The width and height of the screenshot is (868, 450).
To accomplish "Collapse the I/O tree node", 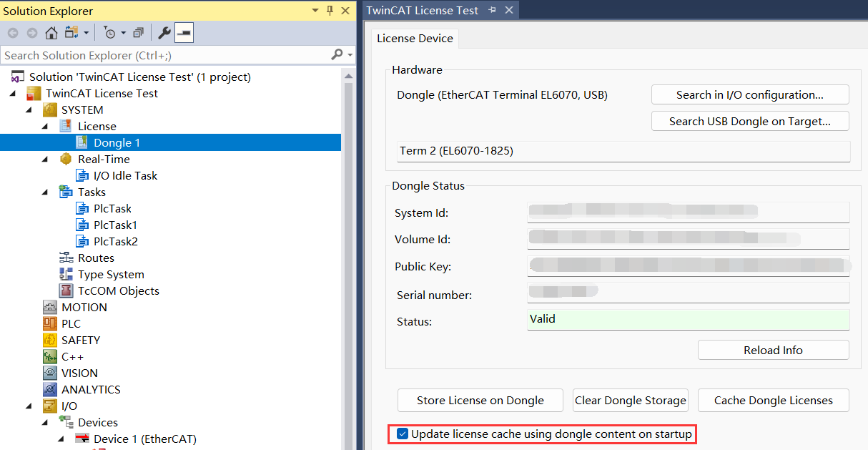I will [29, 406].
